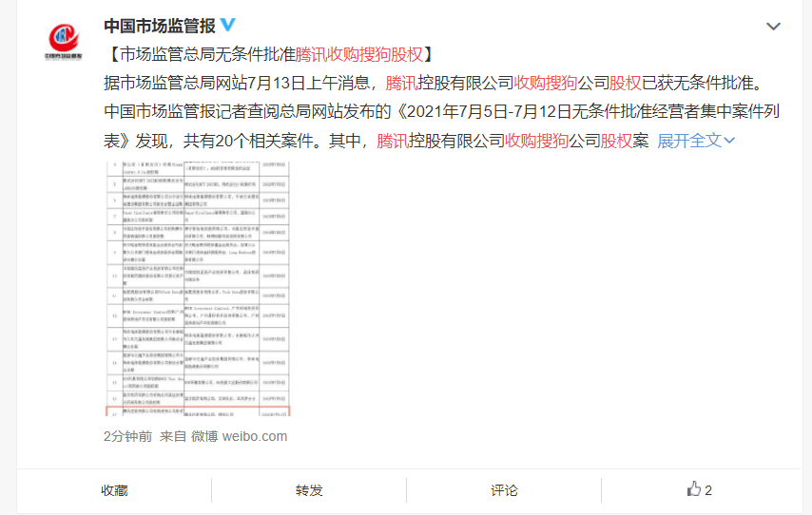Open the post options chevron menu
This screenshot has height=515, width=812.
coord(773,27)
